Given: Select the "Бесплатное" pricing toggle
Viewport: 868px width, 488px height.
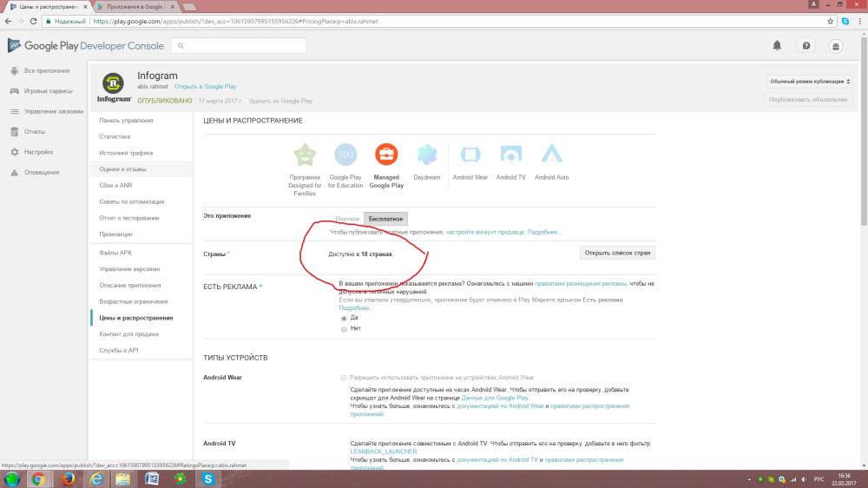Looking at the screenshot, I should click(385, 219).
